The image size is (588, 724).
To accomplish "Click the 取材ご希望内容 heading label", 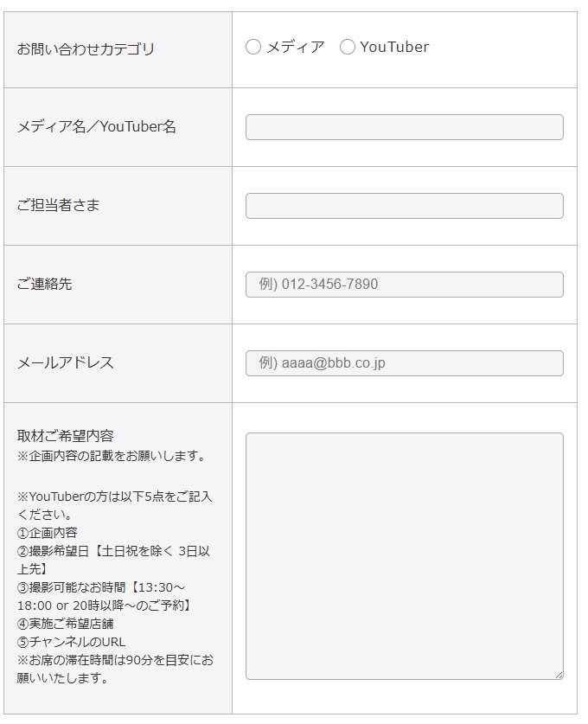I will click(65, 435).
